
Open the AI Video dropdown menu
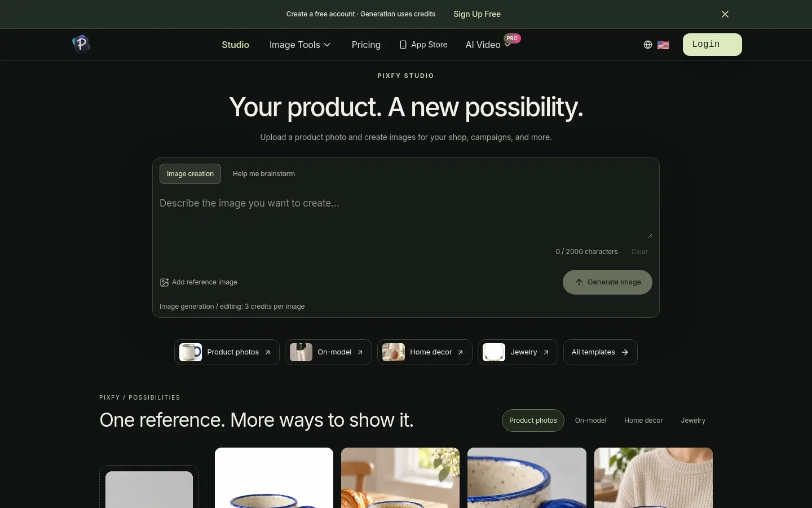[488, 45]
